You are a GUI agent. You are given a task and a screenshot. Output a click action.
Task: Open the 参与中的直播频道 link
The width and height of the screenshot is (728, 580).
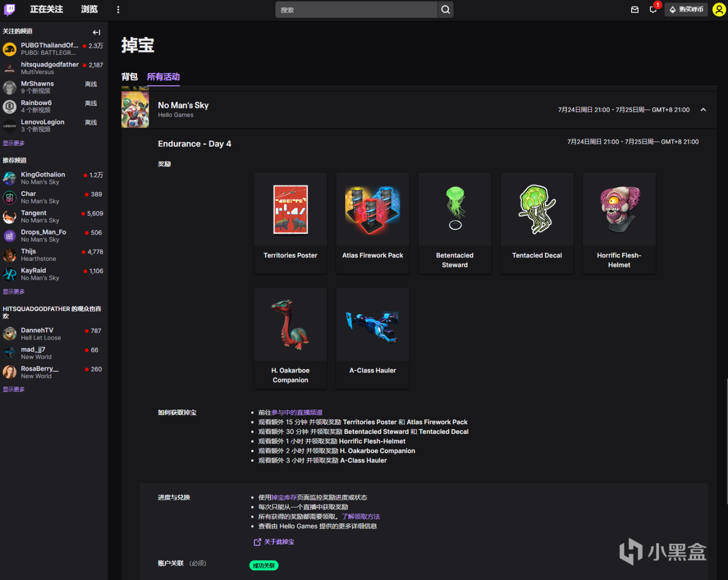coord(297,413)
